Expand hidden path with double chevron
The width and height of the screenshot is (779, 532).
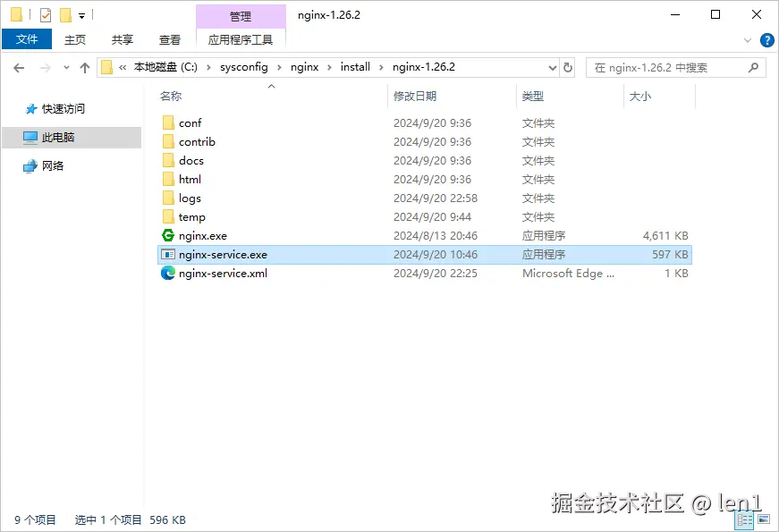click(123, 68)
